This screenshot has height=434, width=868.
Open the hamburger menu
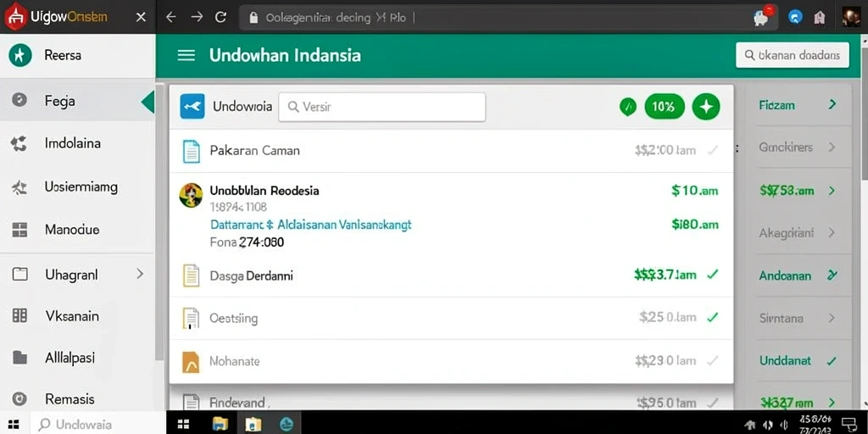tap(186, 55)
